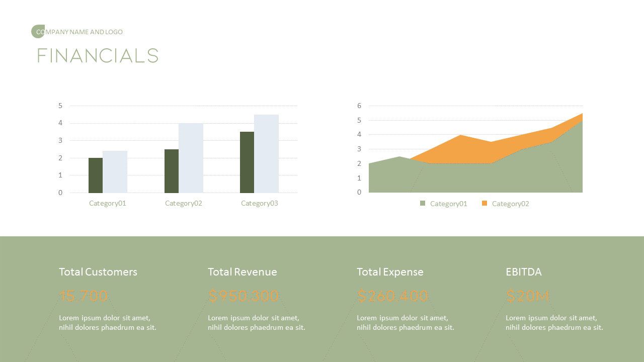
Task: Click the company logo circle
Action: tap(38, 31)
